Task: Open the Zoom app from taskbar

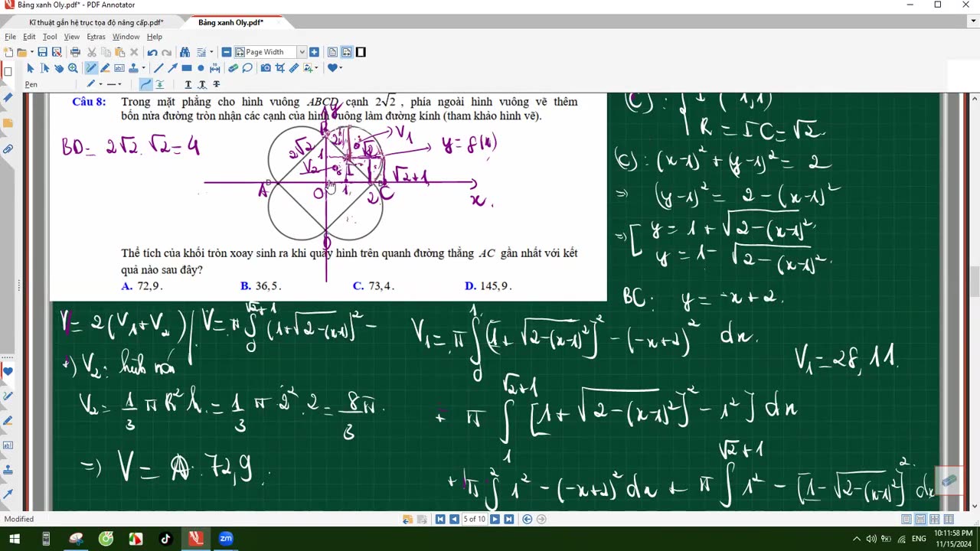Action: [226, 539]
